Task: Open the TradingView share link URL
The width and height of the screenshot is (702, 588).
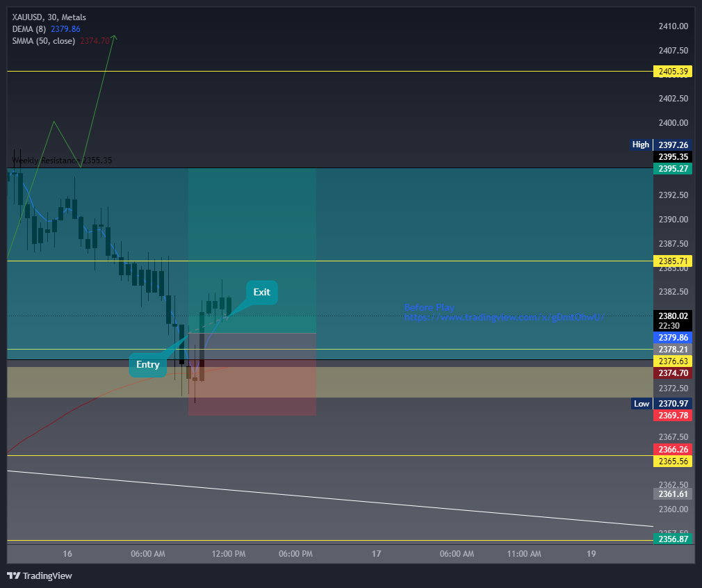Action: pyautogui.click(x=505, y=317)
